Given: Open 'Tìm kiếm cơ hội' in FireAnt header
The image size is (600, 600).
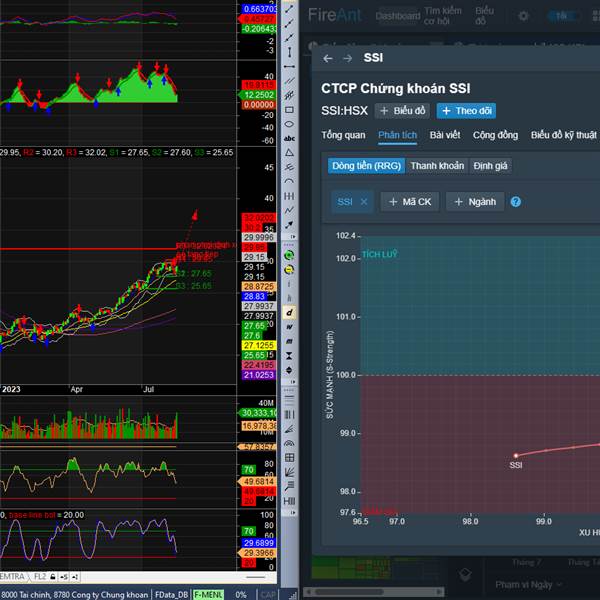Looking at the screenshot, I should [x=443, y=16].
